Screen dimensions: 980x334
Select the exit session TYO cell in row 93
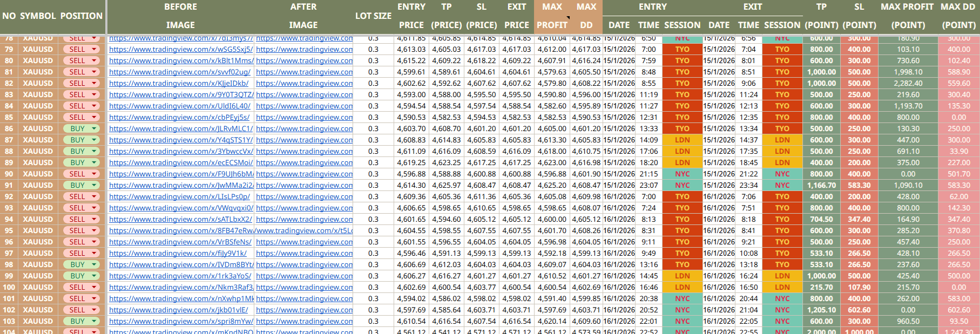[782, 208]
